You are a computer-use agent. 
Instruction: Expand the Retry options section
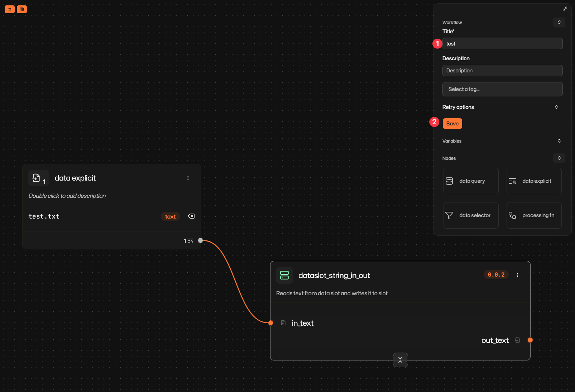click(556, 107)
